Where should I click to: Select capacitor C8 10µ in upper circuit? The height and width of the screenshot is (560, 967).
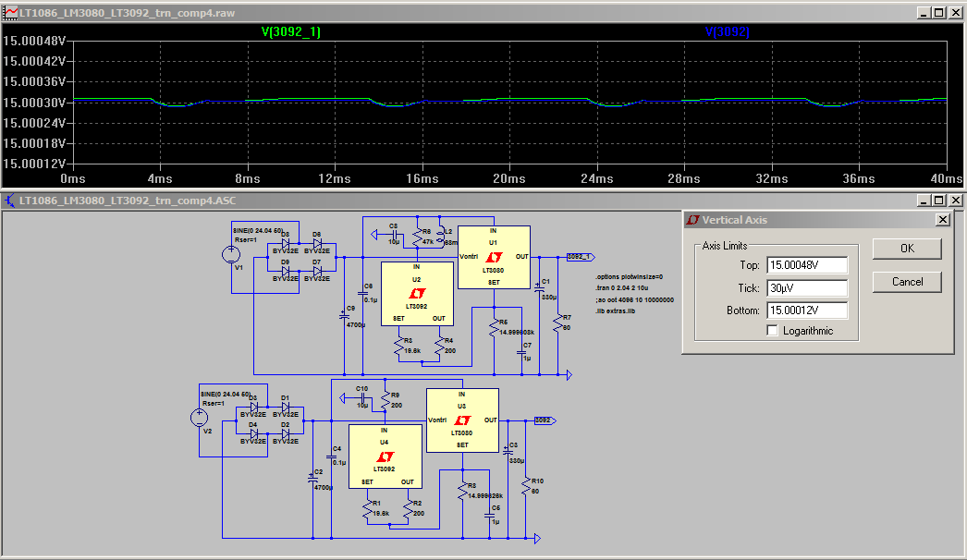(393, 235)
